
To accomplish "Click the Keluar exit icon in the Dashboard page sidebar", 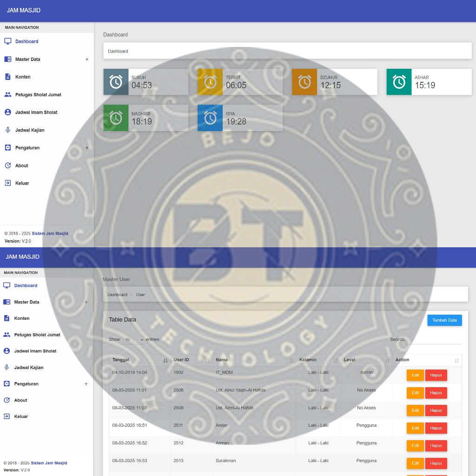I will pyautogui.click(x=8, y=183).
